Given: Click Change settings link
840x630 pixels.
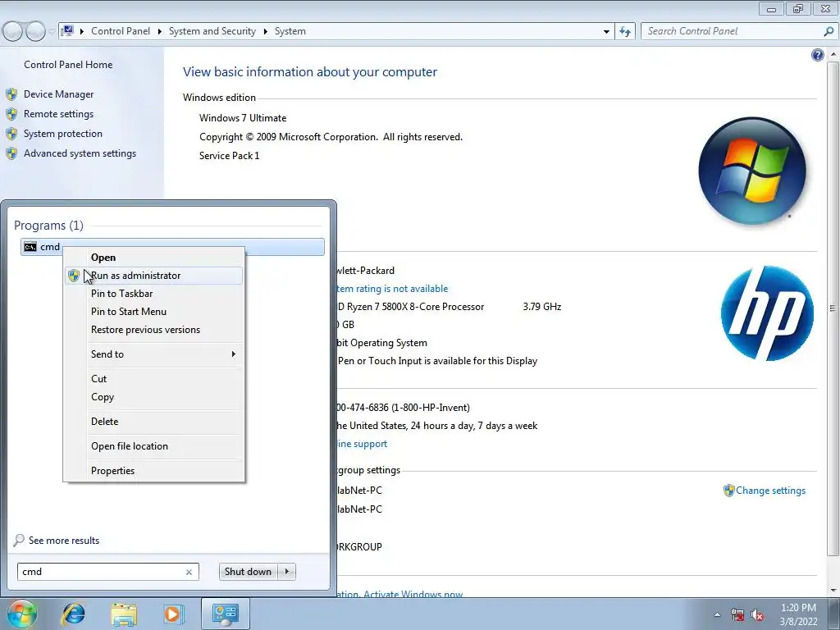Looking at the screenshot, I should click(770, 491).
